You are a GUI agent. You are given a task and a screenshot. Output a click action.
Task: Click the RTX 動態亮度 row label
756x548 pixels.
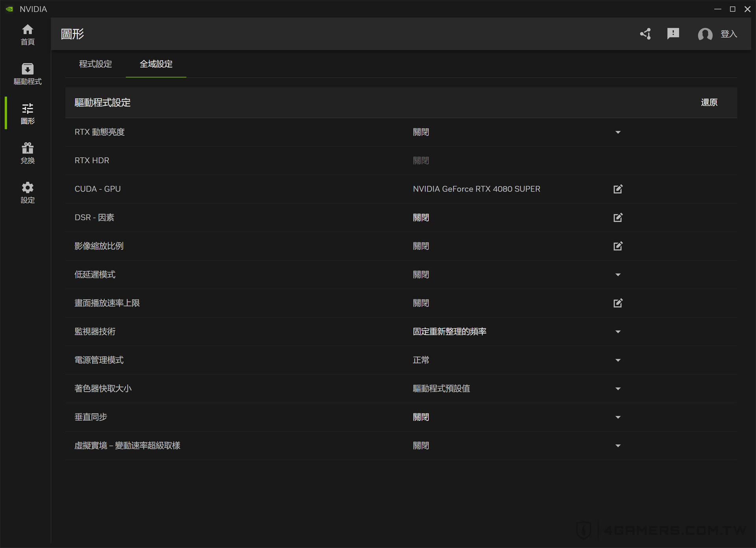[100, 132]
